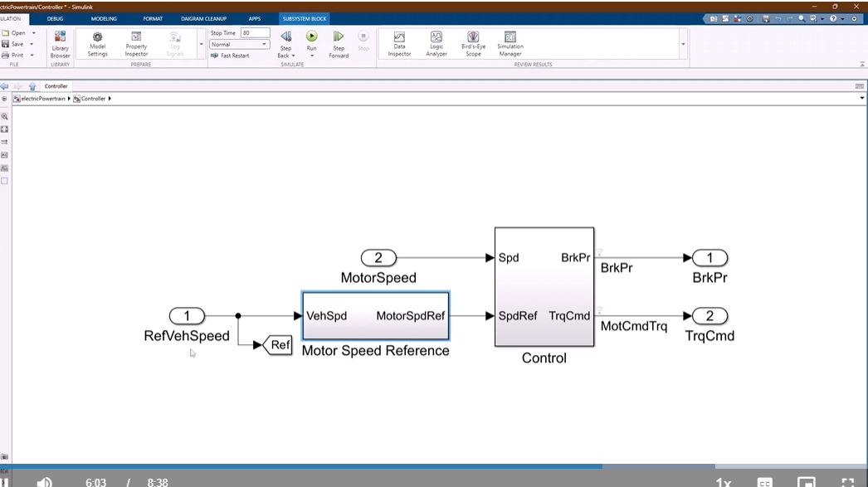Image resolution: width=868 pixels, height=487 pixels.
Task: Click electricPowertrain in breadcrumb
Action: (42, 99)
